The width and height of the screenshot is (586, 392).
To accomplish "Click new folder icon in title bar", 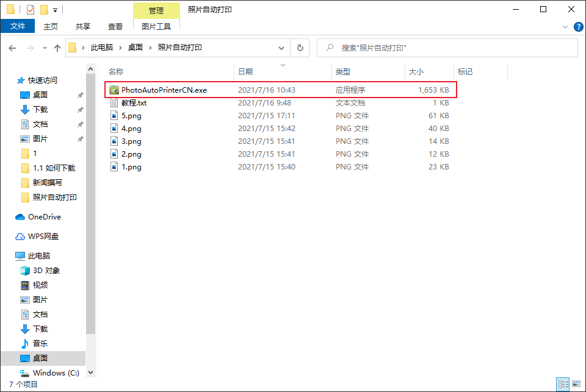I will tap(44, 10).
